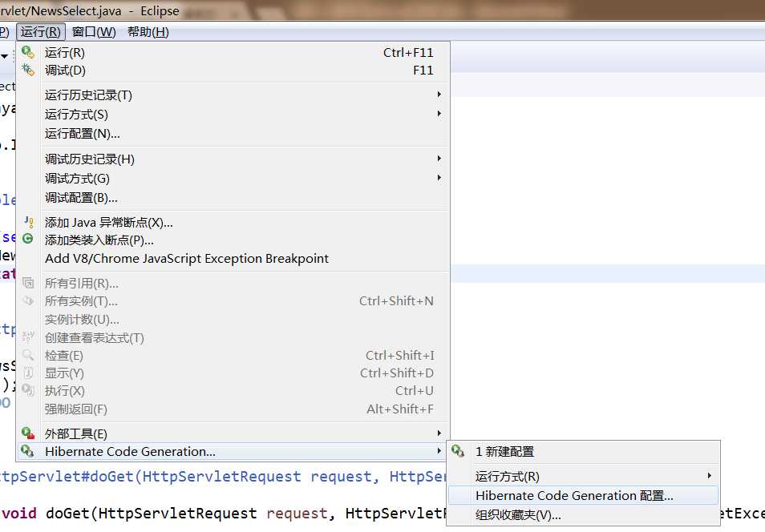Screen dimensions: 765x532
Task: Click 显示(Y) icon
Action: pos(28,373)
